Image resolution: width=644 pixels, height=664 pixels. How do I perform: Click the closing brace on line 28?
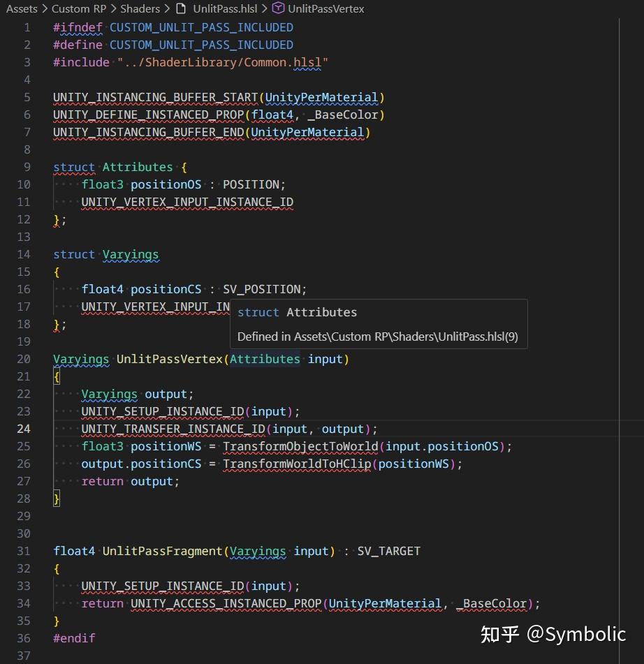click(57, 499)
